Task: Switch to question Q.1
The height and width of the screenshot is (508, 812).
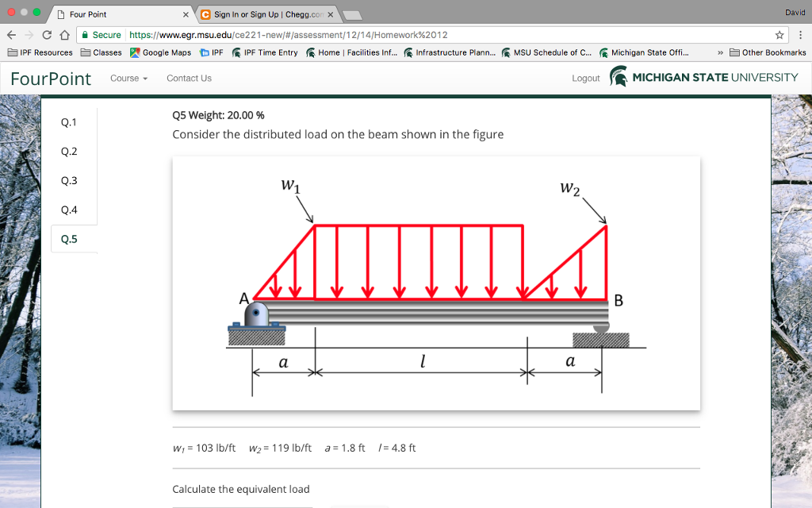Action: click(69, 122)
